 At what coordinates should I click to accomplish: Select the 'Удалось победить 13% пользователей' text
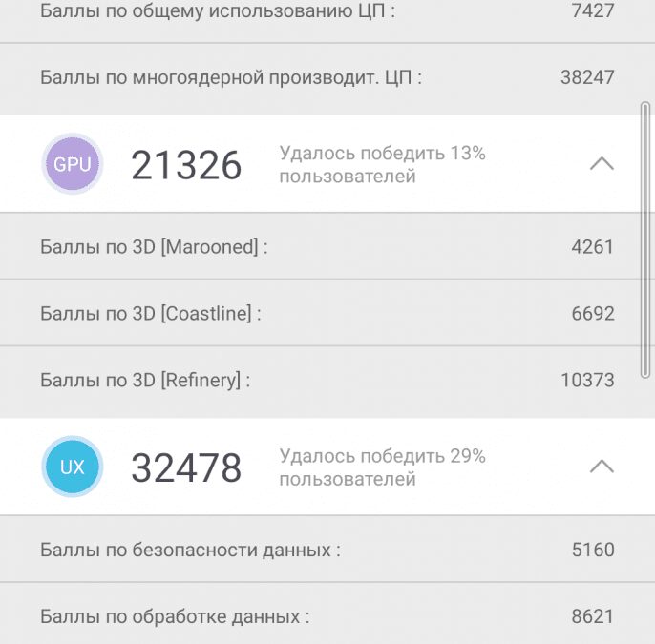(x=382, y=164)
